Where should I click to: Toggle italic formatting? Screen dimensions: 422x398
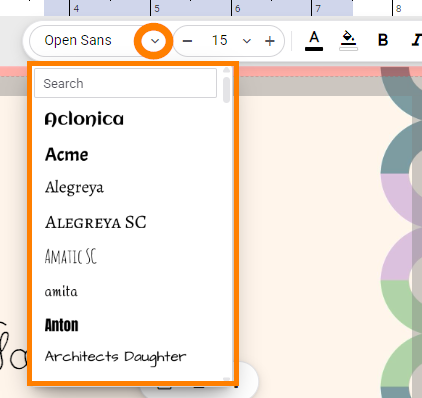point(416,40)
